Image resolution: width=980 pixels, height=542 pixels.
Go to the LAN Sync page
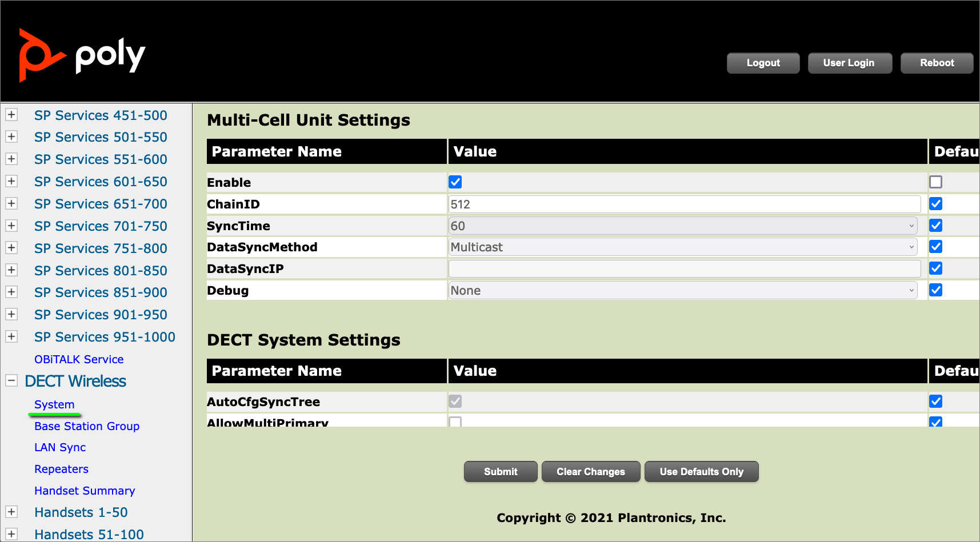[x=60, y=447]
